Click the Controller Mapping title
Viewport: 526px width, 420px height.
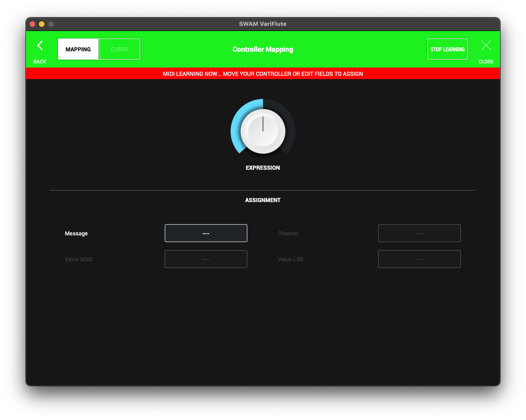[x=263, y=49]
